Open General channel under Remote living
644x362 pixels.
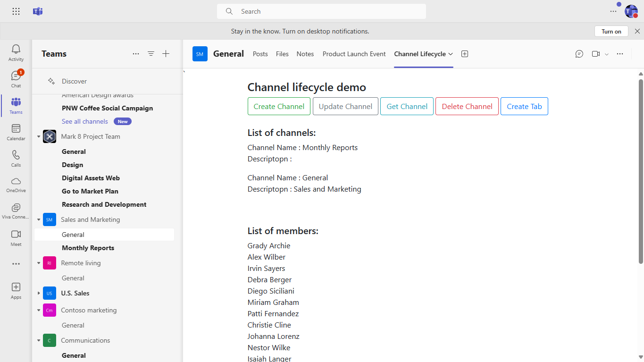tap(73, 278)
